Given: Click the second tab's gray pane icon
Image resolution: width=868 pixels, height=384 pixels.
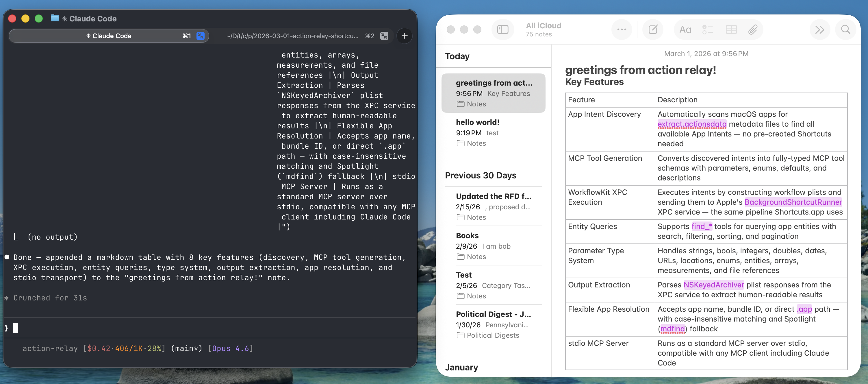Looking at the screenshot, I should [x=384, y=36].
